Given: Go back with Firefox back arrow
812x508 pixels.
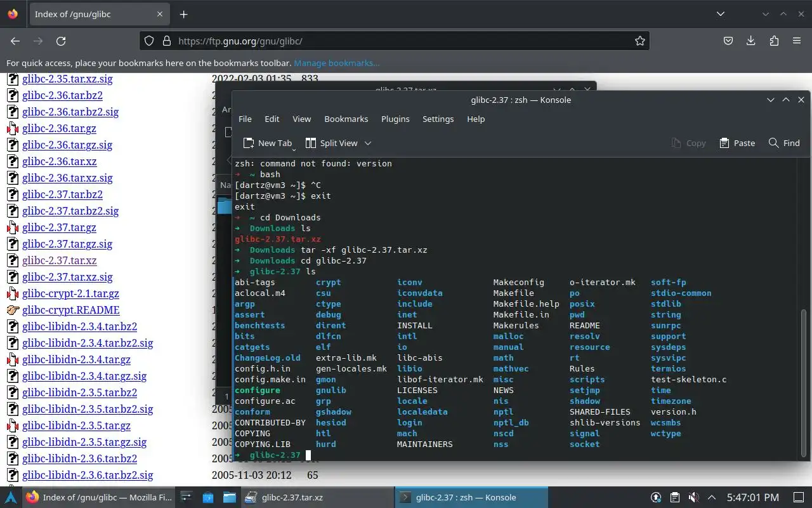Looking at the screenshot, I should pyautogui.click(x=15, y=41).
